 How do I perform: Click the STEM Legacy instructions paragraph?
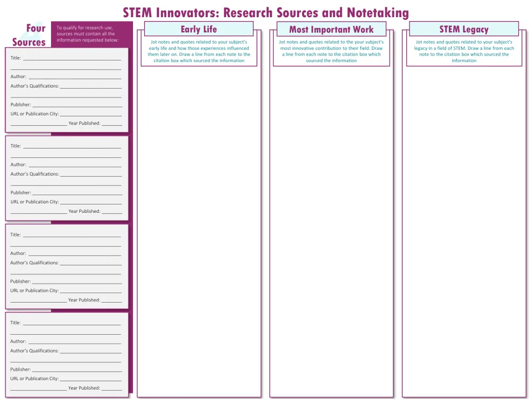(x=464, y=51)
